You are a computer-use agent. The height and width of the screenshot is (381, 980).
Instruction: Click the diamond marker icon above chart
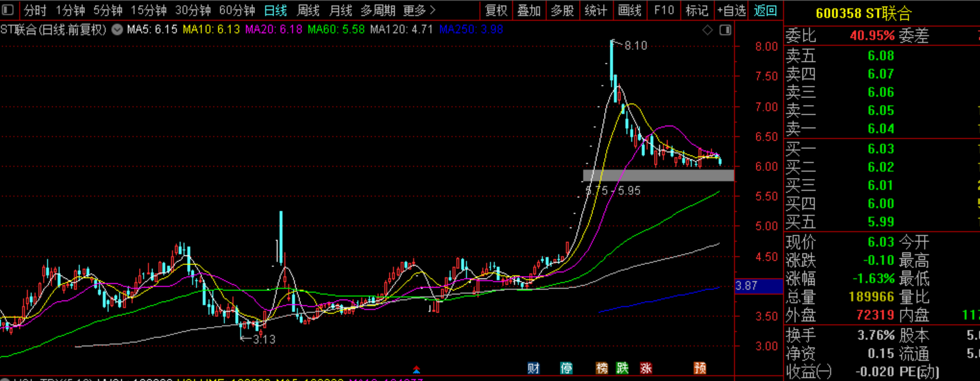tap(708, 30)
